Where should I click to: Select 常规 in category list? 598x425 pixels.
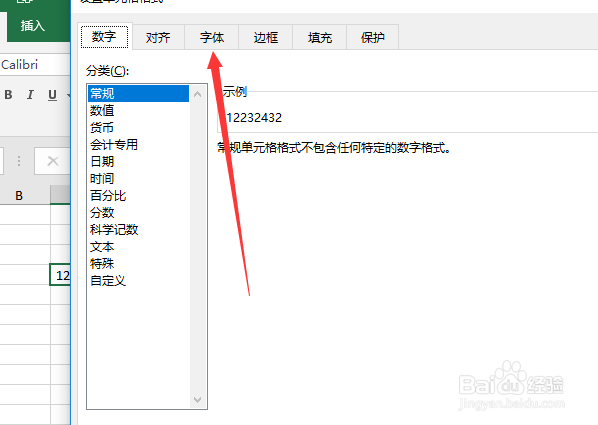tap(138, 93)
